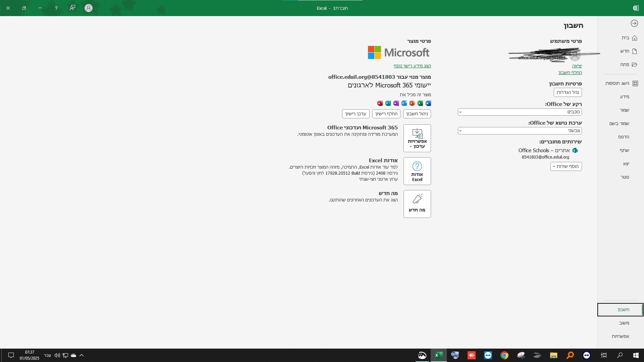Click the help question mark icon in title bar
This screenshot has width=644, height=362.
[56, 8]
